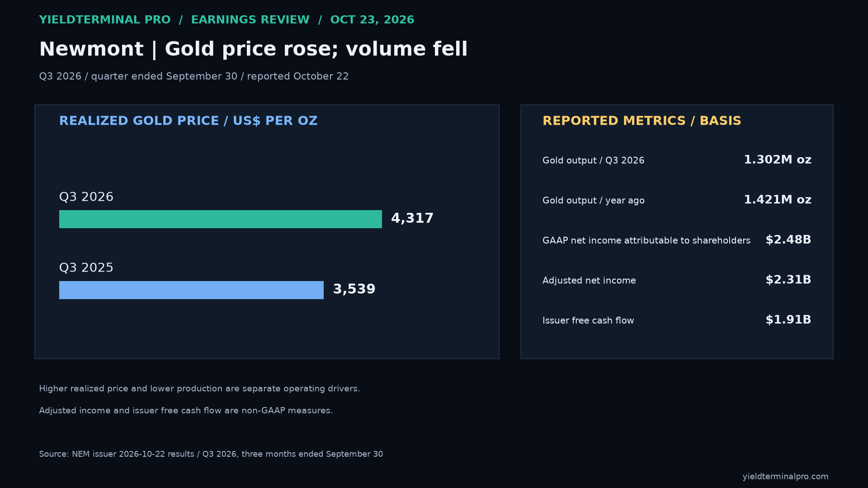Select the Gold output / Q3 2026 row
The image size is (868, 488).
pyautogui.click(x=677, y=160)
